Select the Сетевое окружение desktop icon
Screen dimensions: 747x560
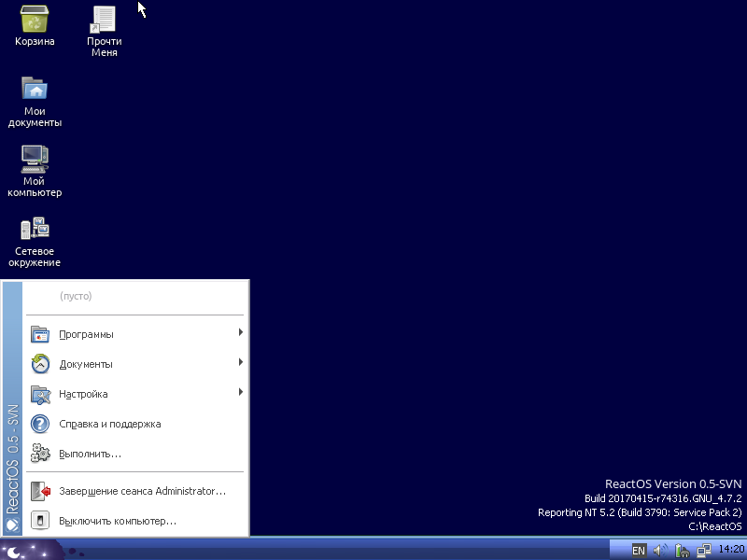(x=35, y=242)
